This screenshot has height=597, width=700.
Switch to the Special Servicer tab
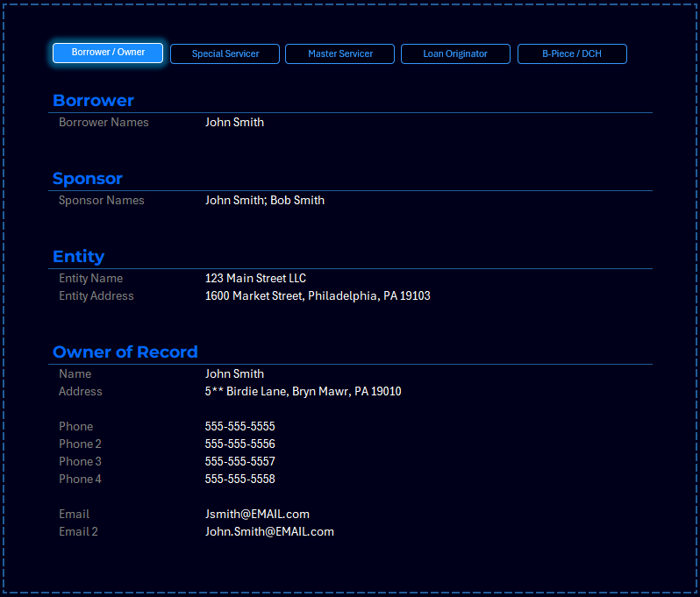225,54
